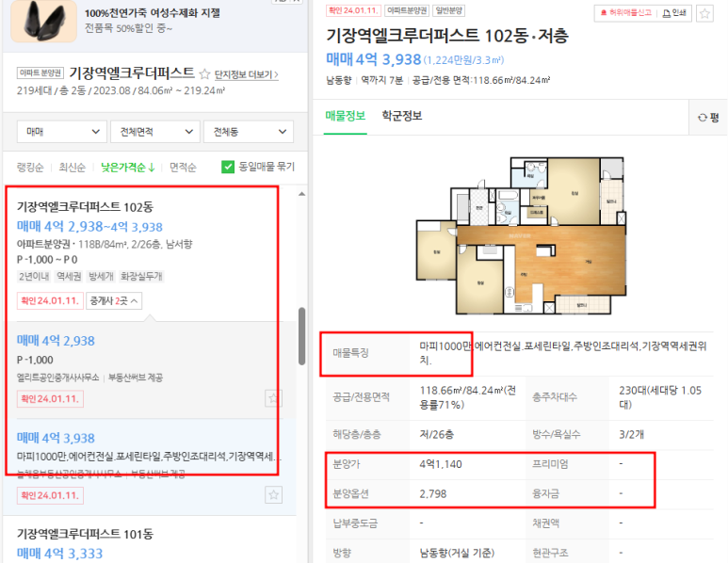Open 단지정보 더보기 link
The height and width of the screenshot is (563, 728).
246,74
